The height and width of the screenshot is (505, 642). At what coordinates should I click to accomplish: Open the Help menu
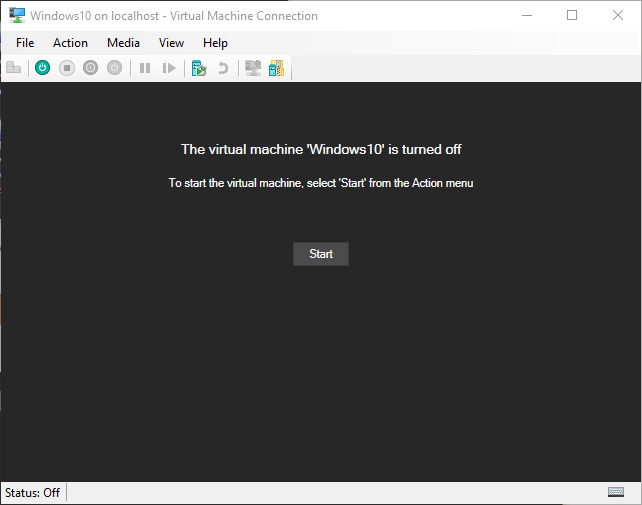pyautogui.click(x=215, y=43)
